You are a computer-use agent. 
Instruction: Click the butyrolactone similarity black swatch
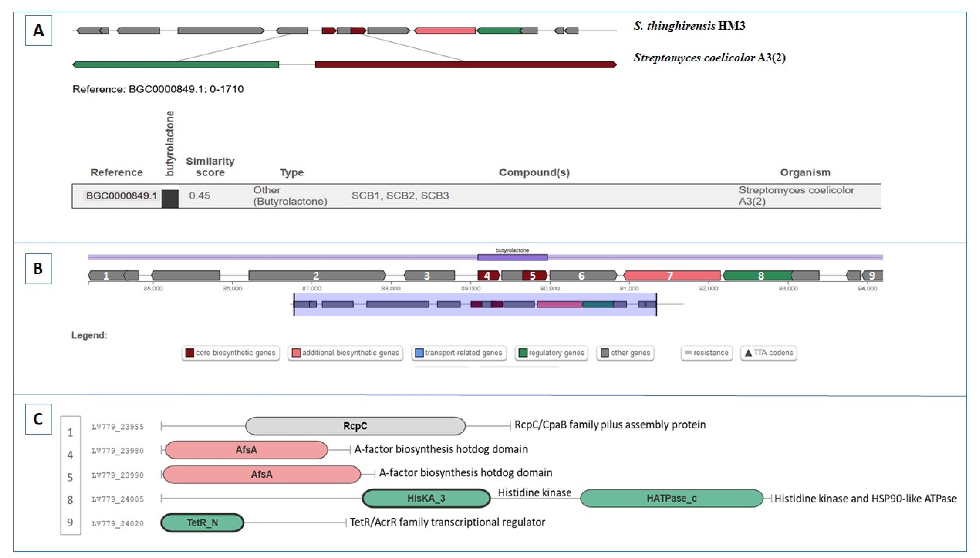pos(170,198)
